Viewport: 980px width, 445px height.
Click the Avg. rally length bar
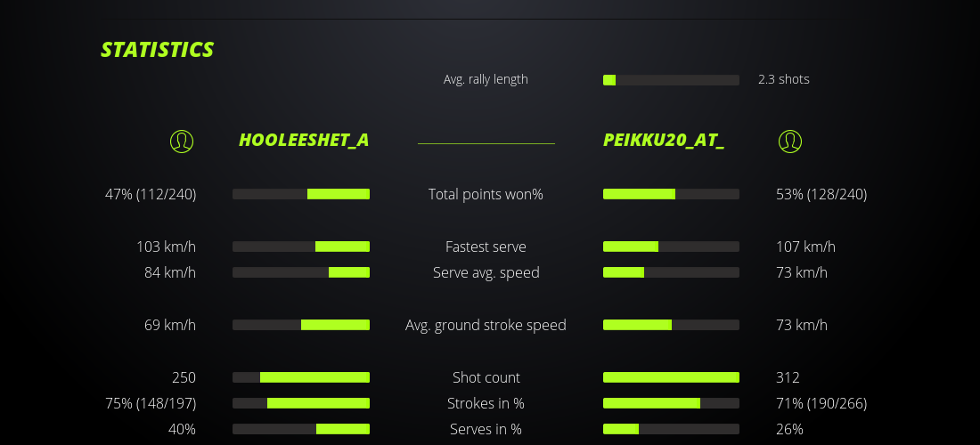tap(671, 80)
